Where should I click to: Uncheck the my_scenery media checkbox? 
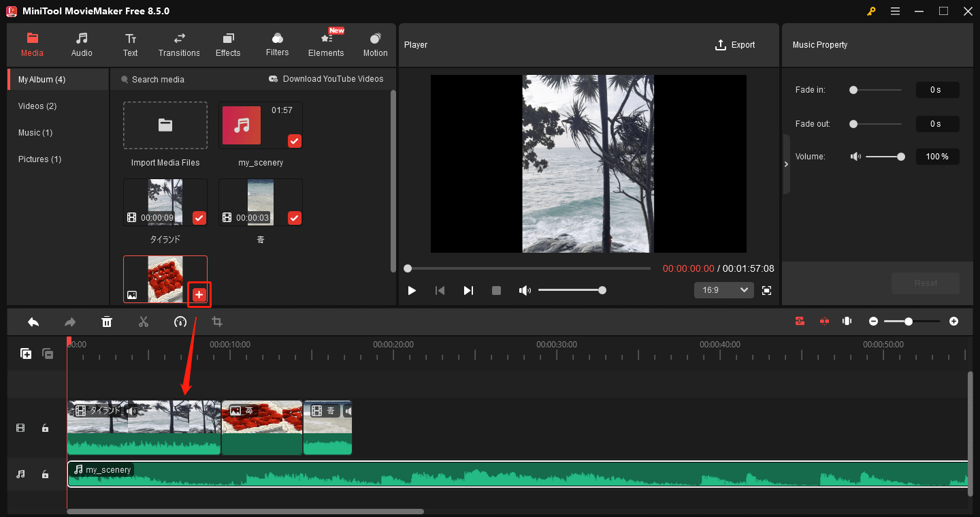coord(294,141)
